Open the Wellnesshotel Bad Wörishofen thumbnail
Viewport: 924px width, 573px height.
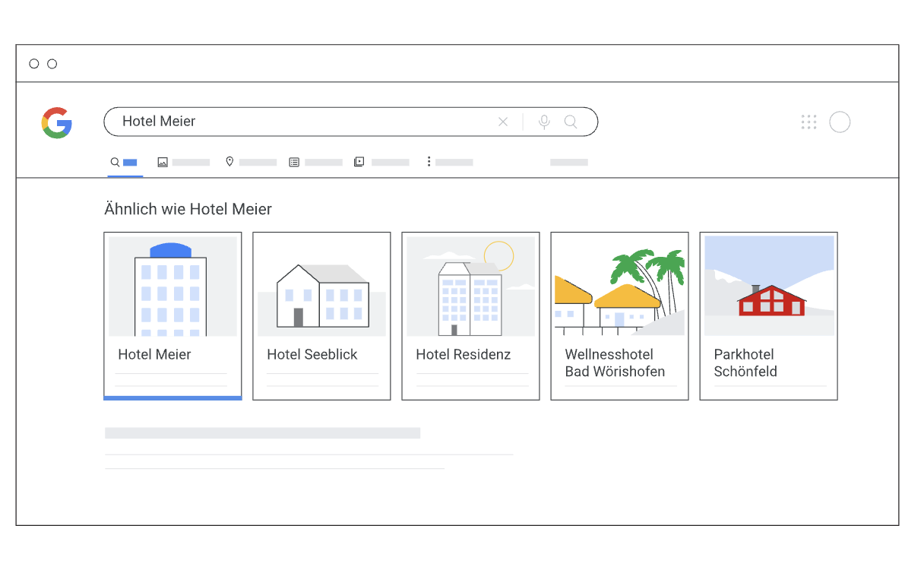pyautogui.click(x=619, y=285)
